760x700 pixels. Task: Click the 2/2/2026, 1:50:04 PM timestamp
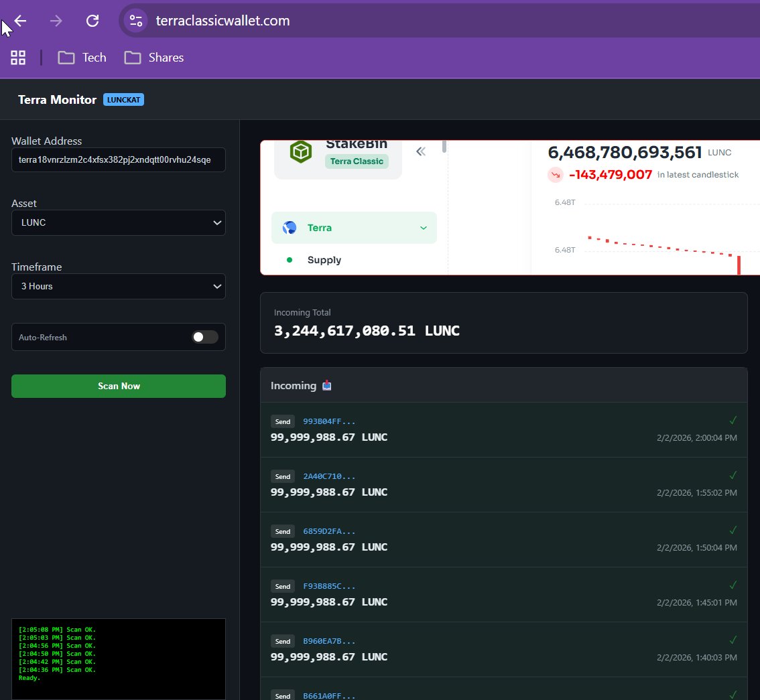click(x=696, y=548)
